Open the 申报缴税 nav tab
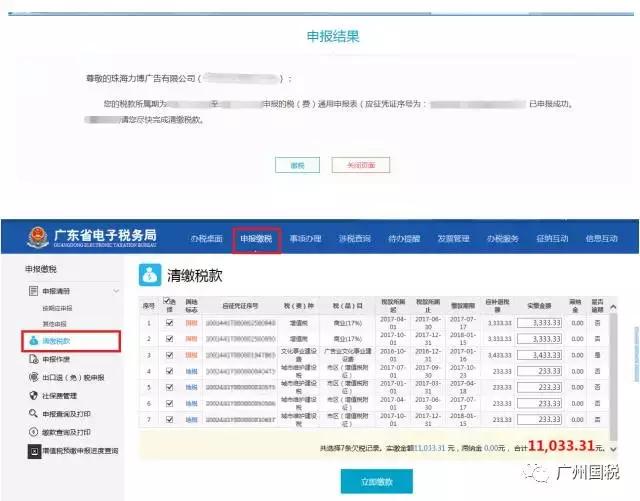 click(x=256, y=238)
